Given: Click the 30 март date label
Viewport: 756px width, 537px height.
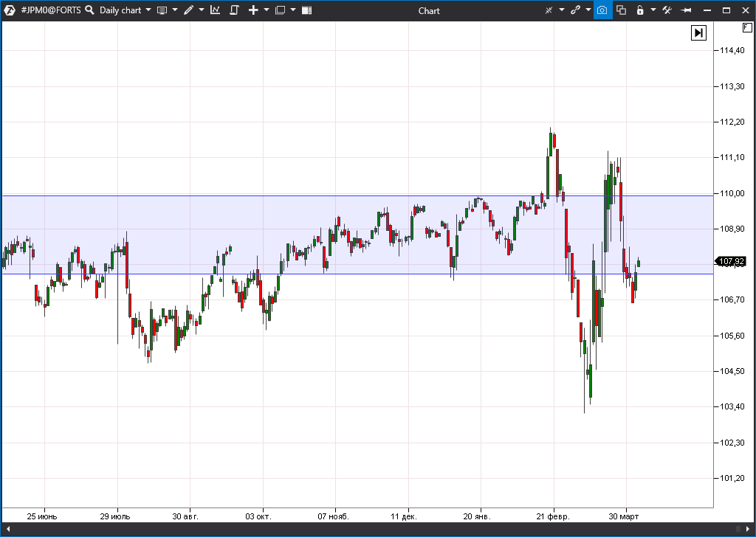Looking at the screenshot, I should click(x=623, y=516).
